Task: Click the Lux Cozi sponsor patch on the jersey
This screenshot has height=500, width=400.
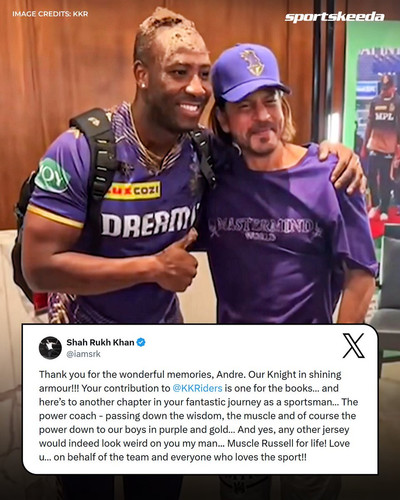Action: click(x=133, y=191)
